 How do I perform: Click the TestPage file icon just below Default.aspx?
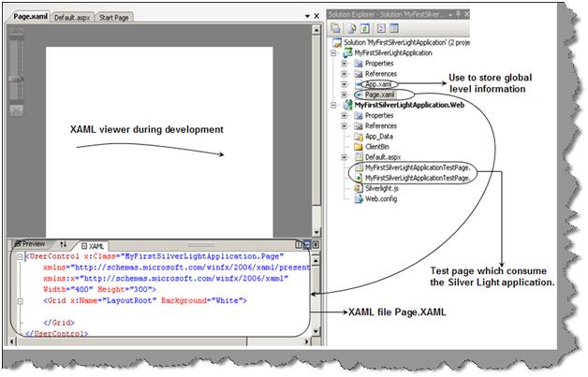(x=359, y=167)
